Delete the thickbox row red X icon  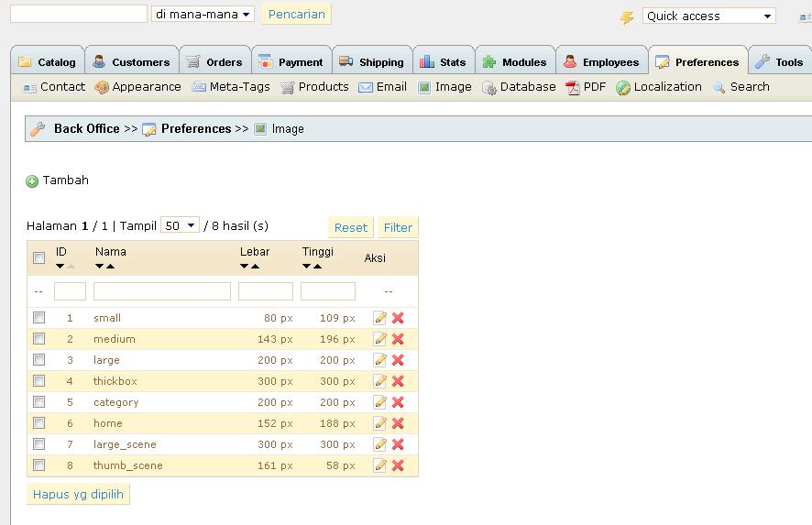click(x=398, y=381)
